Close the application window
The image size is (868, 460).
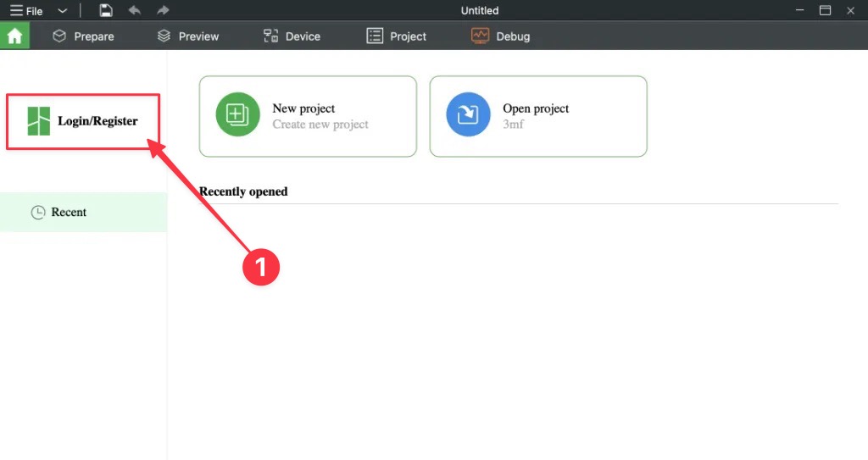point(850,10)
